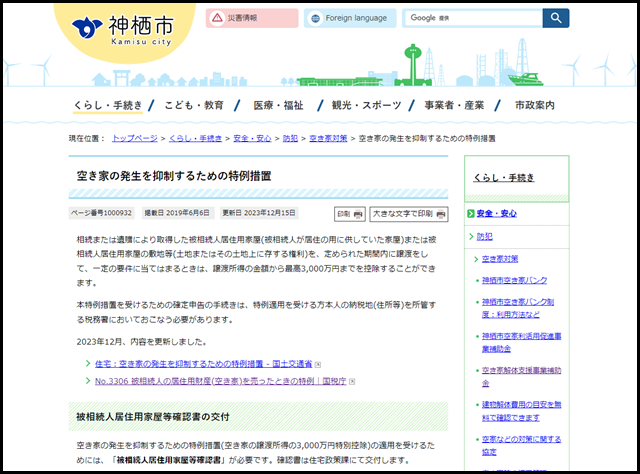The image size is (640, 474).
Task: Open the 事業者・産業 menu
Action: click(454, 105)
